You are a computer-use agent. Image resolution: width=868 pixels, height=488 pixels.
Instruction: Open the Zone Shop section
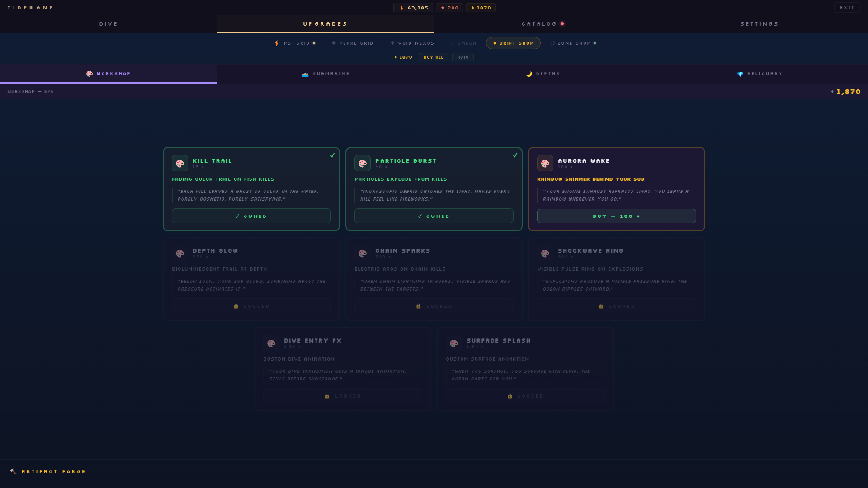click(x=573, y=43)
